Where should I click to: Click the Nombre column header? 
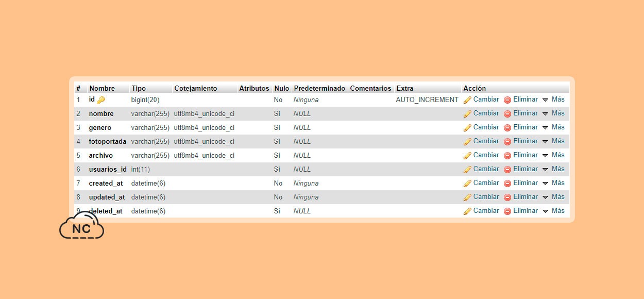click(x=102, y=89)
